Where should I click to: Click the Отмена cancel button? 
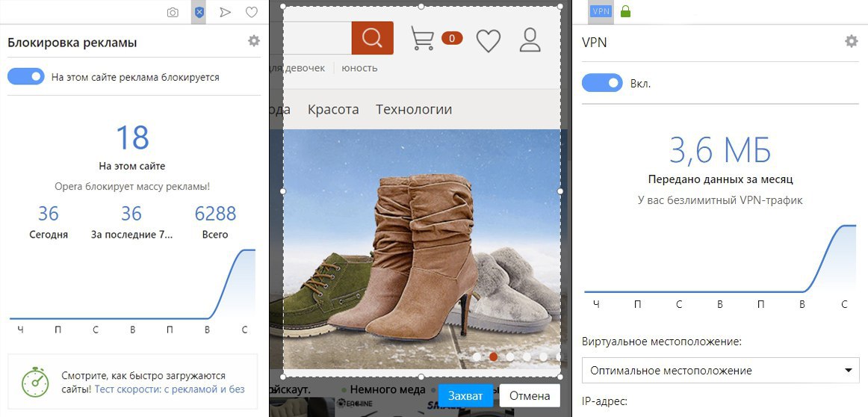pos(530,396)
